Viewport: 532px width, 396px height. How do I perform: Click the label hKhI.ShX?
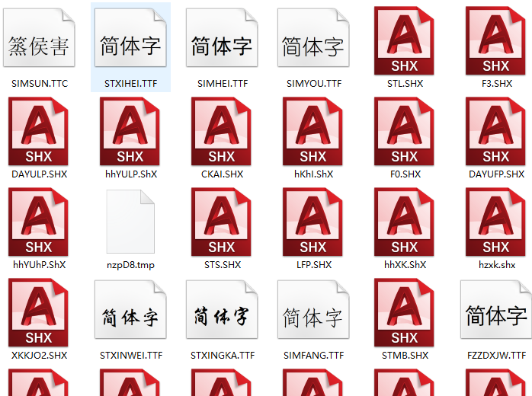click(314, 174)
